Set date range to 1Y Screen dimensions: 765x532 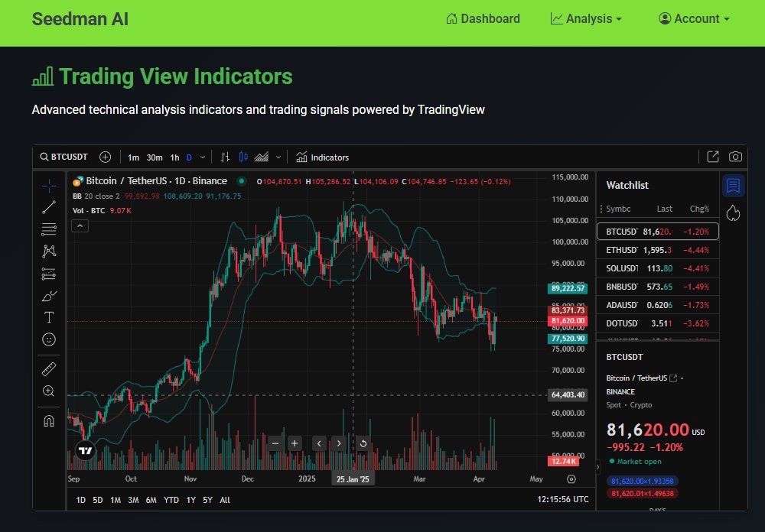[x=190, y=500]
